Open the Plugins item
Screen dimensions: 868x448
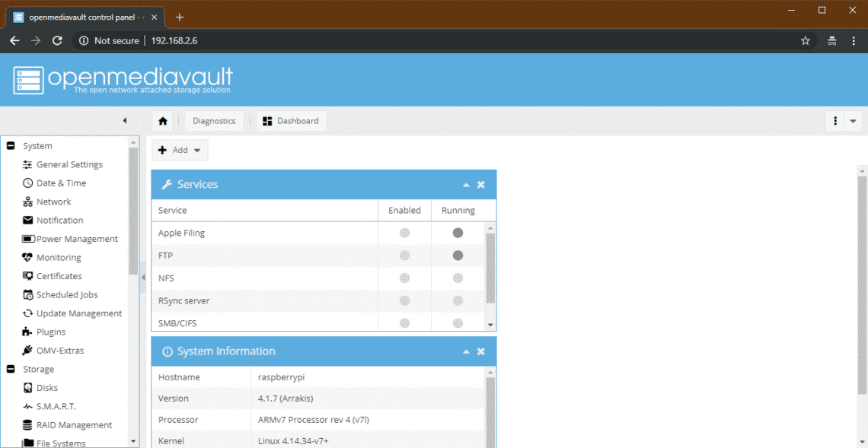51,332
